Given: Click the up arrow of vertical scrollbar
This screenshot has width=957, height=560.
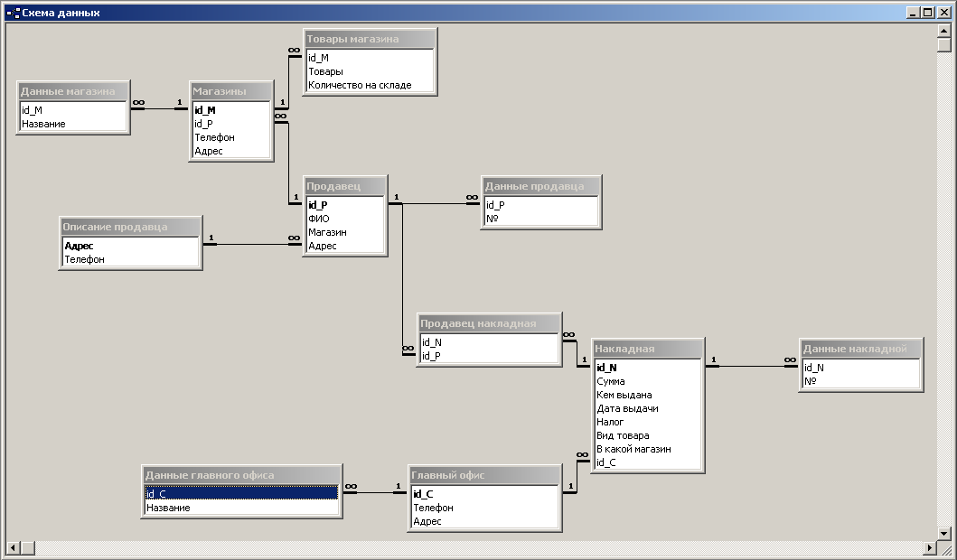Looking at the screenshot, I should pyautogui.click(x=944, y=31).
